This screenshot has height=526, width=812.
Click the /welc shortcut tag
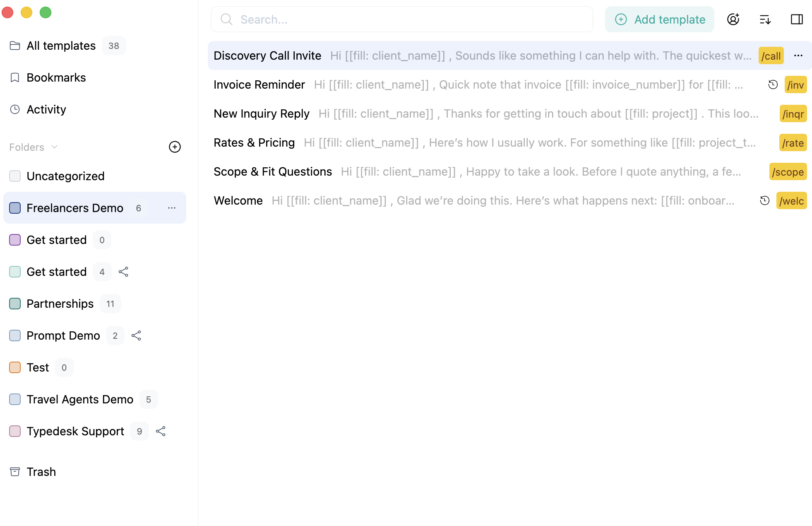[x=791, y=201]
